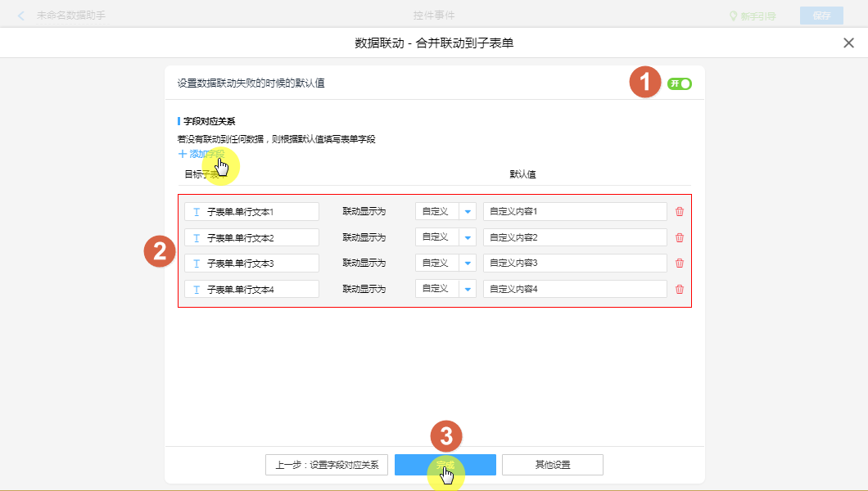The height and width of the screenshot is (491, 868).
Task: Close the 数据联动 dialog
Action: pyautogui.click(x=848, y=43)
